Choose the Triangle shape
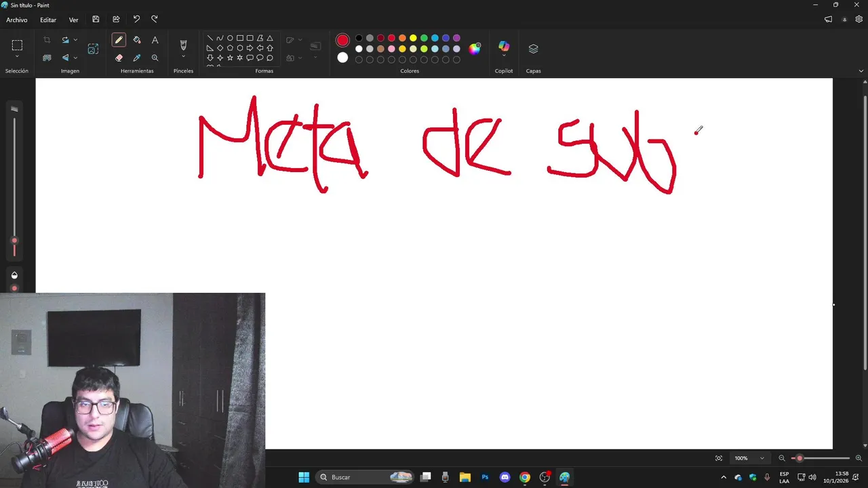868x488 pixels. [270, 38]
